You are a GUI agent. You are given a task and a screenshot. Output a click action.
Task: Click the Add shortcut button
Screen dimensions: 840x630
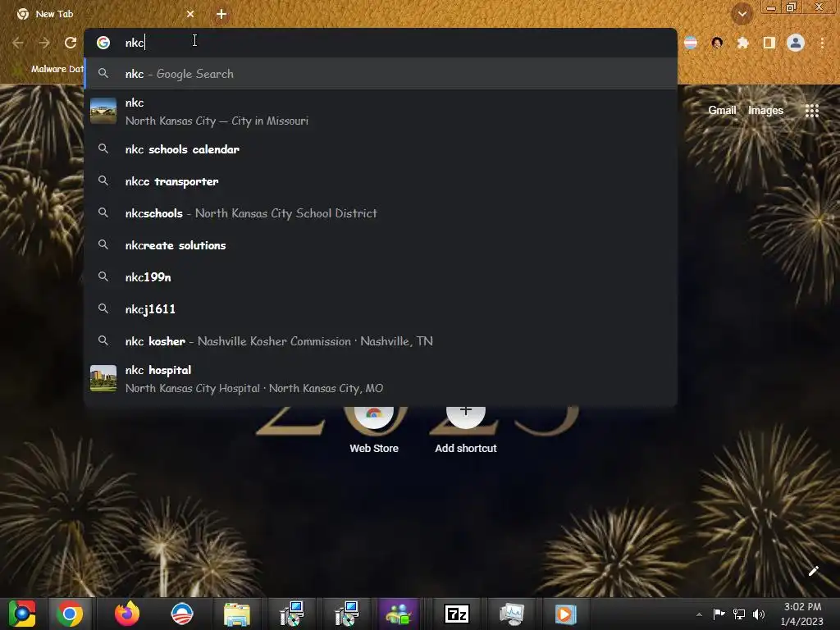coord(466,431)
